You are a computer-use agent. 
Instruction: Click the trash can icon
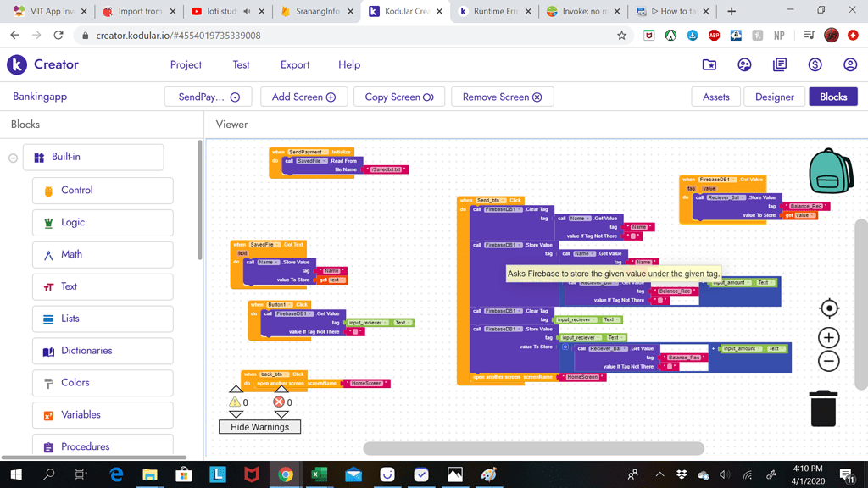[822, 408]
